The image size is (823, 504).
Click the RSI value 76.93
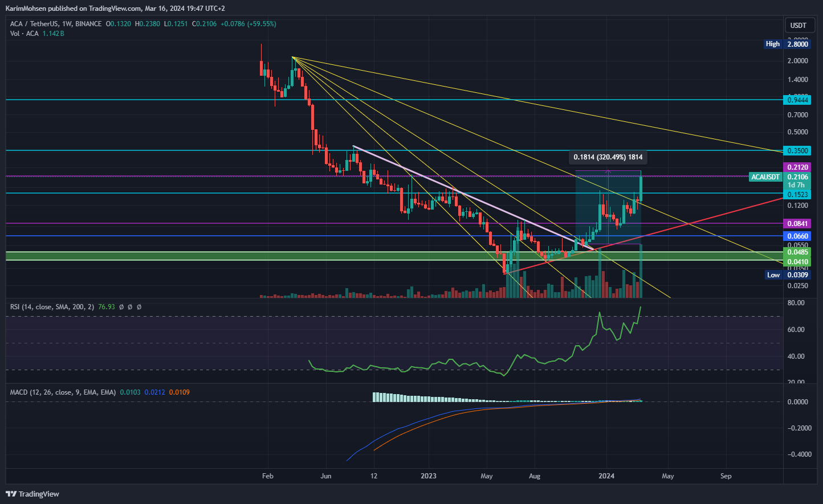[107, 307]
